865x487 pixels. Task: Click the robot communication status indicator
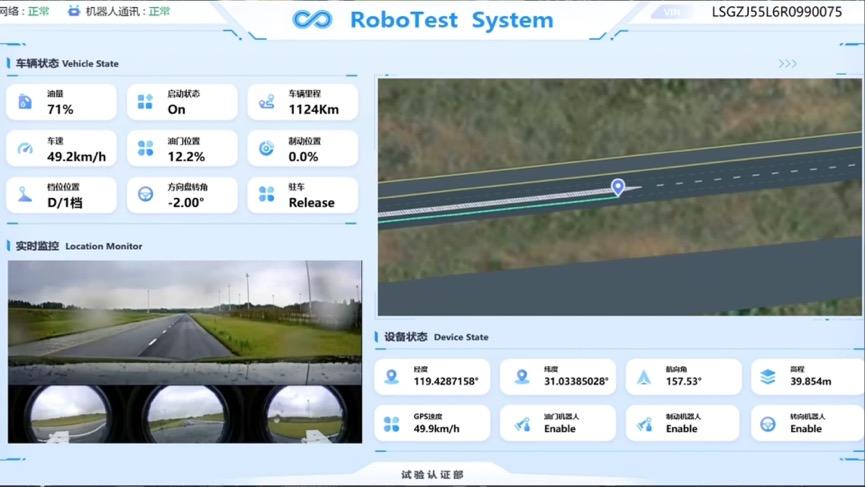pyautogui.click(x=119, y=12)
